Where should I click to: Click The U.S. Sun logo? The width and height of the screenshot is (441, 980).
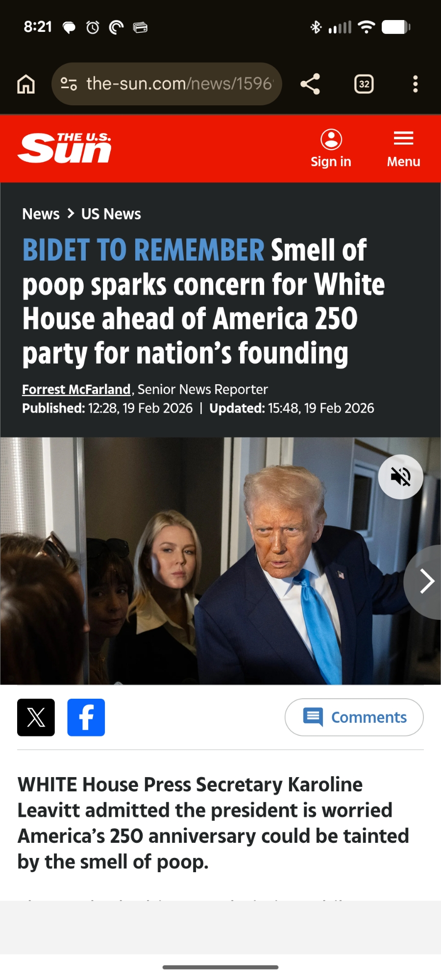click(64, 147)
